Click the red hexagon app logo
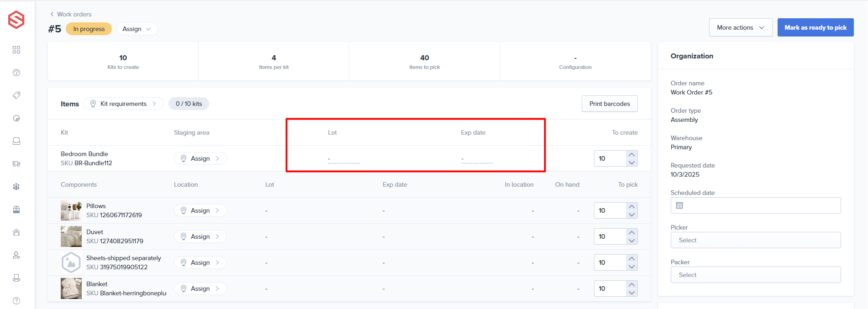 [x=16, y=20]
